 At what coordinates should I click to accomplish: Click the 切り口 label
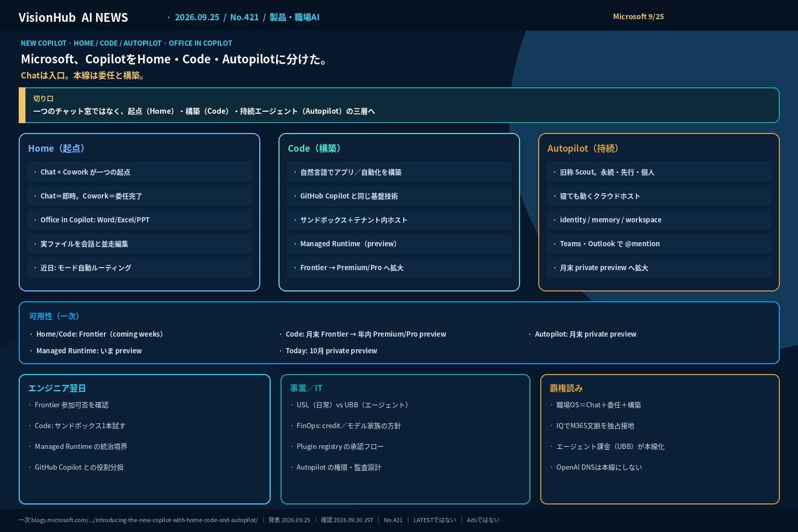(x=43, y=99)
